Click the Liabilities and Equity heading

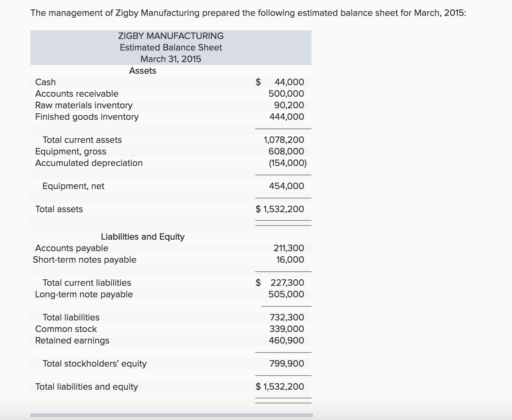[143, 237]
